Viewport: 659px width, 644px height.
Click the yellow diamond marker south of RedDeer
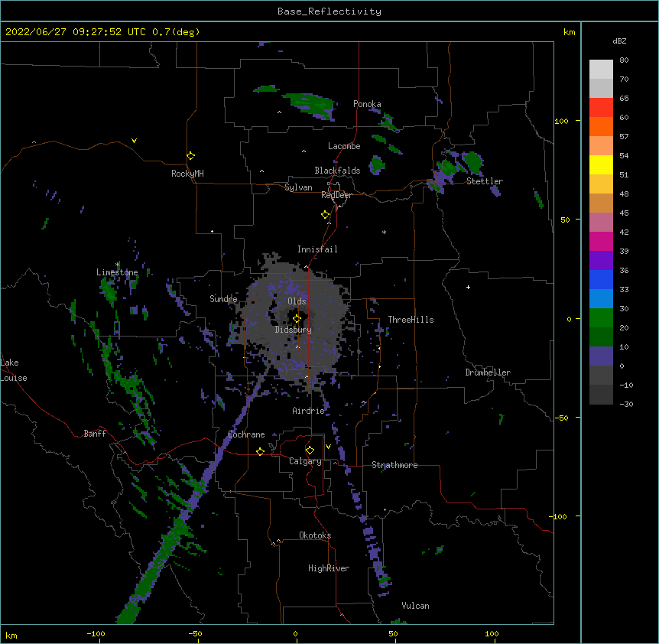point(326,215)
